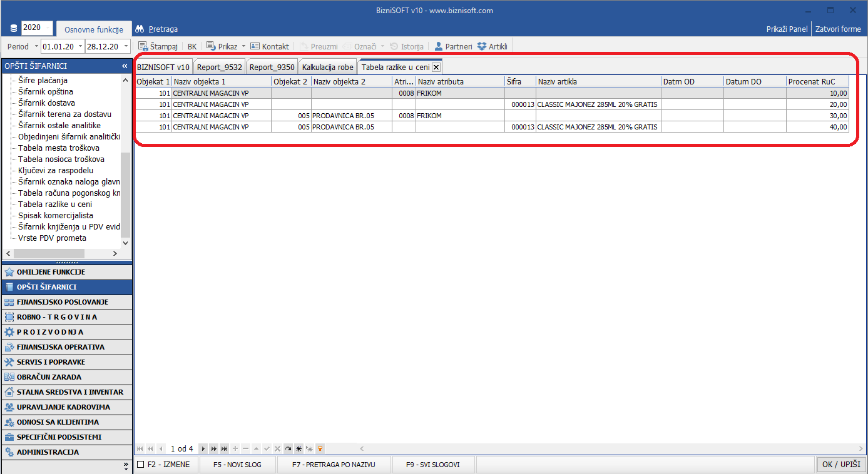This screenshot has width=868, height=474.
Task: Close the Tabela razlike u ceni tab
Action: pos(436,68)
